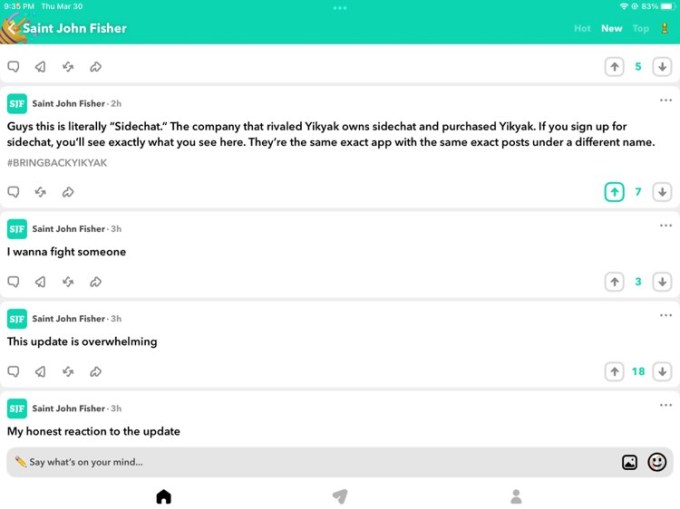Send direct message on "This update is overwhelming"

pyautogui.click(x=40, y=372)
